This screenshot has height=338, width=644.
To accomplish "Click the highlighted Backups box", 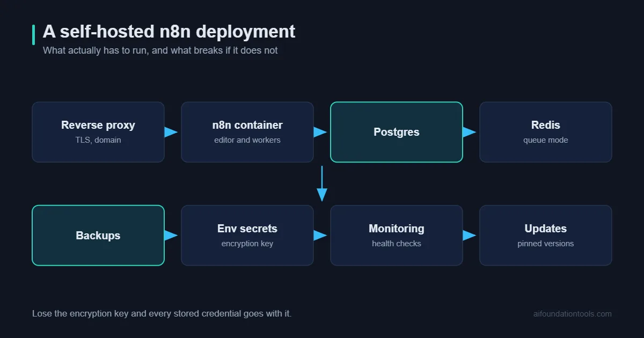I will pyautogui.click(x=98, y=236).
